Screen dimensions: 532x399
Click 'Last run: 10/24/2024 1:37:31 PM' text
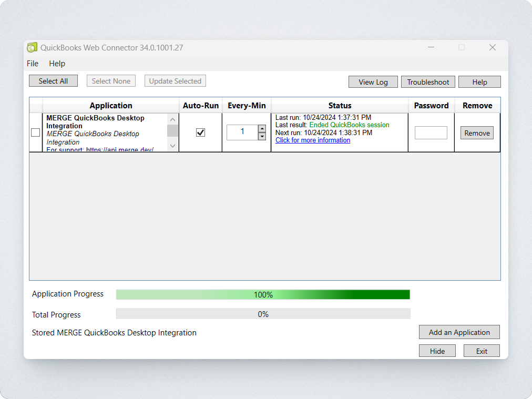tap(323, 117)
